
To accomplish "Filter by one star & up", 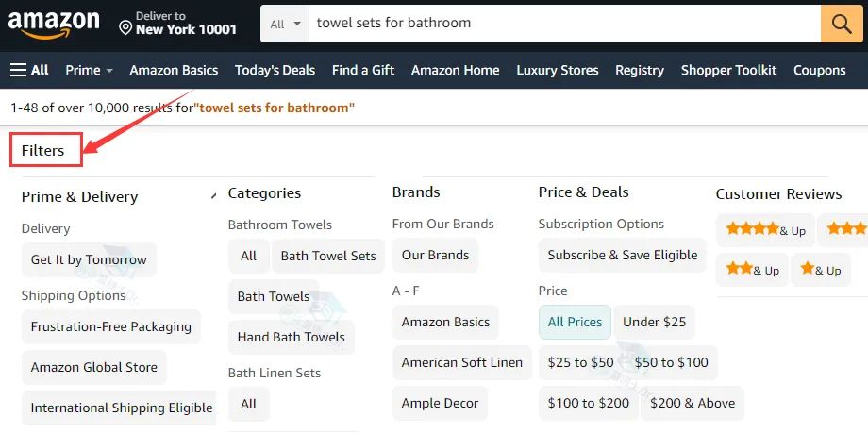I will pos(820,270).
